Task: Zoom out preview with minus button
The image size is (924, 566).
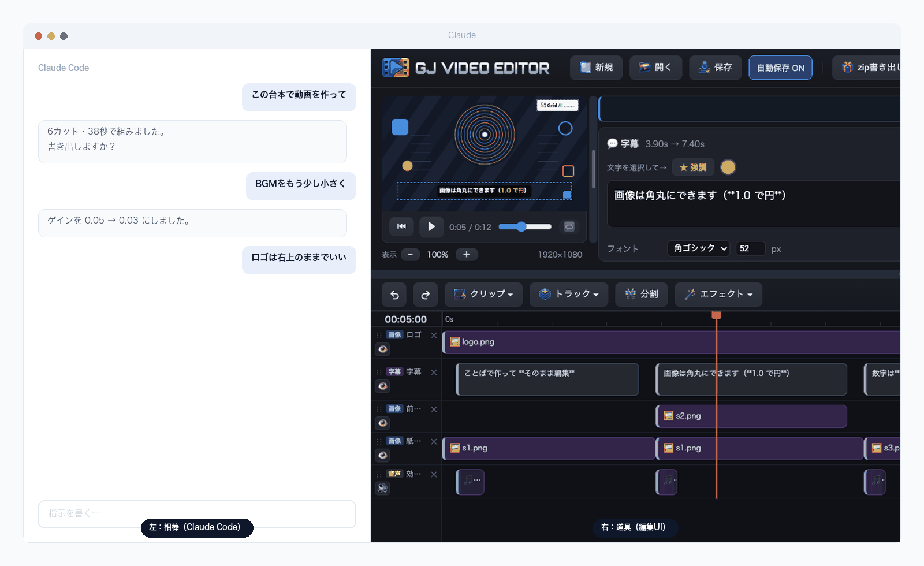Action: (x=411, y=254)
